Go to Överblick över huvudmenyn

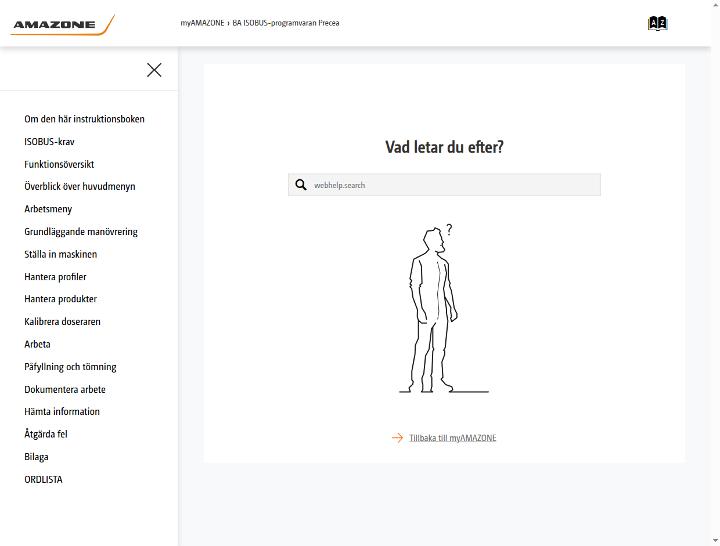(x=80, y=186)
